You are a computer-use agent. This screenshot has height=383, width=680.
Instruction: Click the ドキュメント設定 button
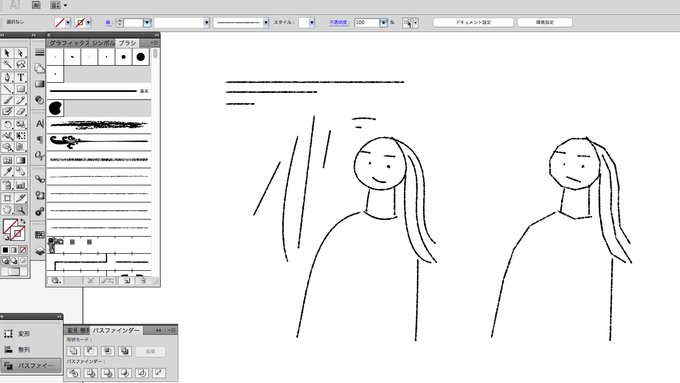[x=473, y=22]
